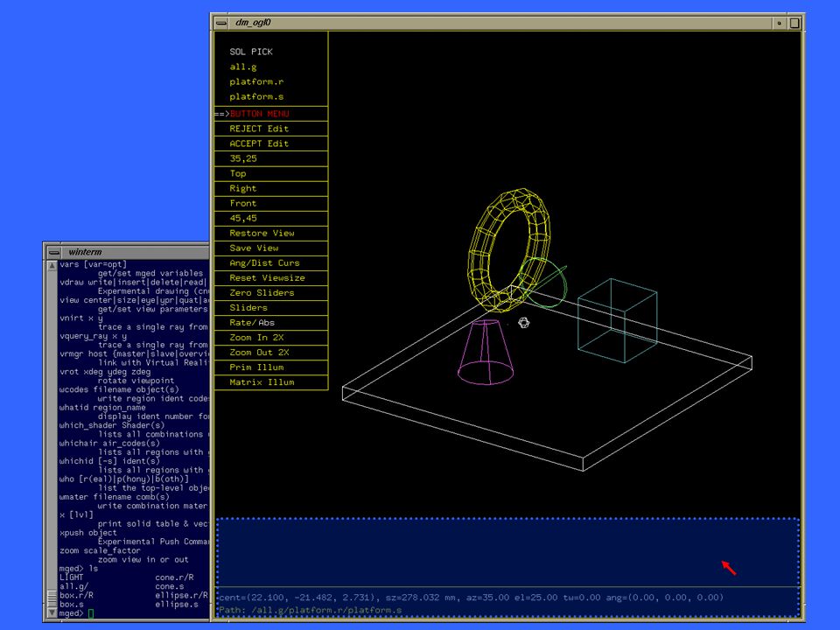Click 'ellipse.s' in the winterm listing
The height and width of the screenshot is (630, 840).
pyautogui.click(x=177, y=605)
